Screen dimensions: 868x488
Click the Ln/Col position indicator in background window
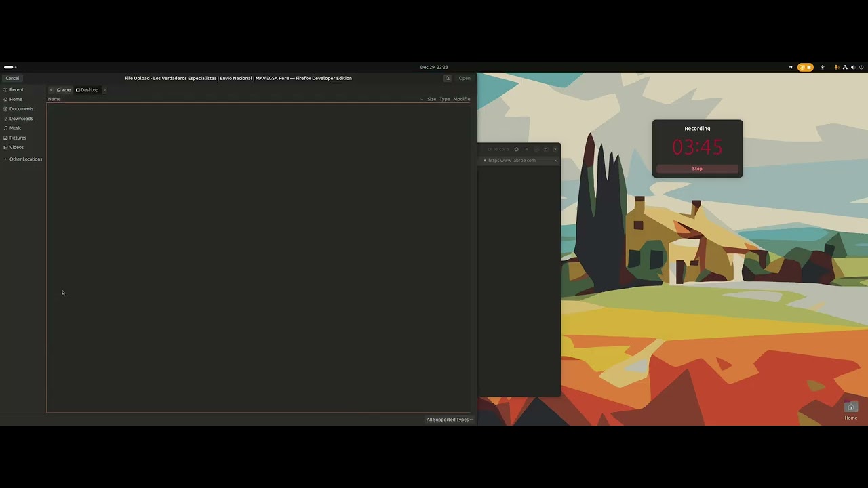point(498,149)
